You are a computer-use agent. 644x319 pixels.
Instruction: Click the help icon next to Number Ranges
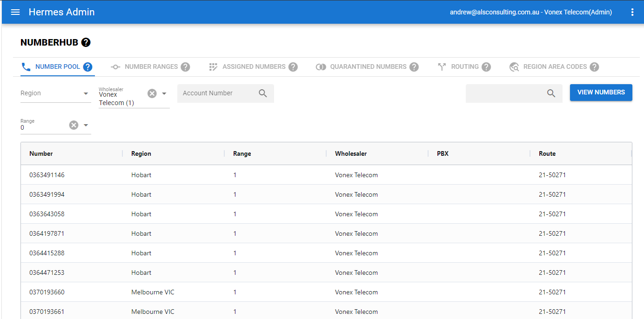click(x=185, y=67)
